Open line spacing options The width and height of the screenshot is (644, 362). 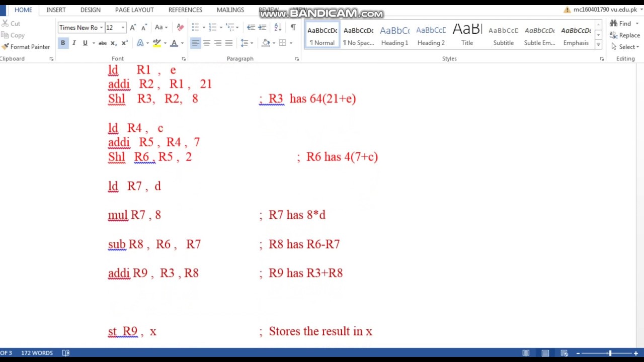[x=247, y=43]
